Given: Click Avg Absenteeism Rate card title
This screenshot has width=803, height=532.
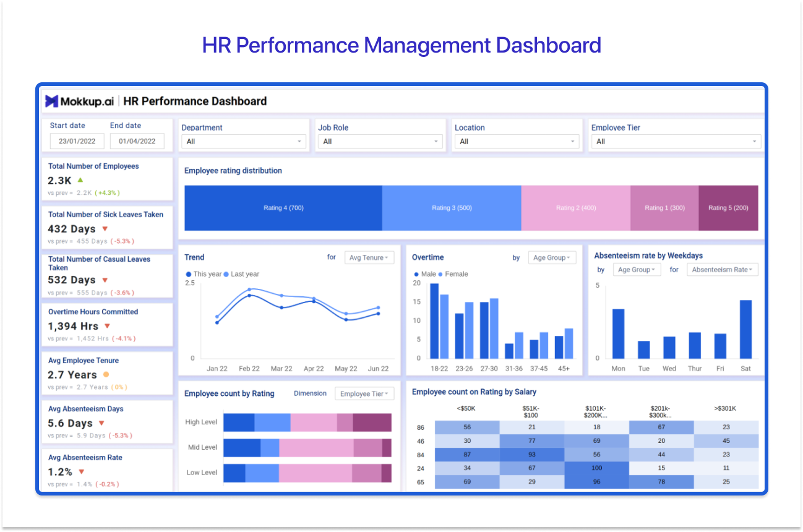Looking at the screenshot, I should point(85,458).
